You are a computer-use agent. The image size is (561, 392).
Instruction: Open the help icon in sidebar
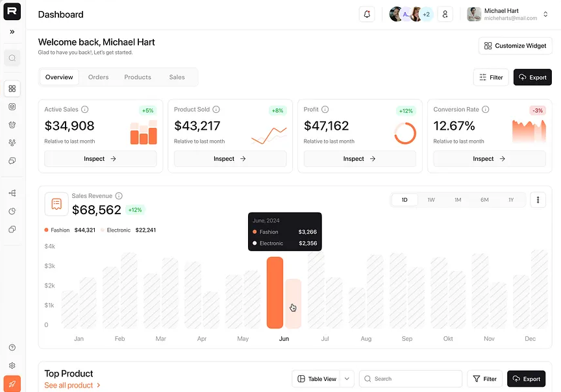click(12, 348)
